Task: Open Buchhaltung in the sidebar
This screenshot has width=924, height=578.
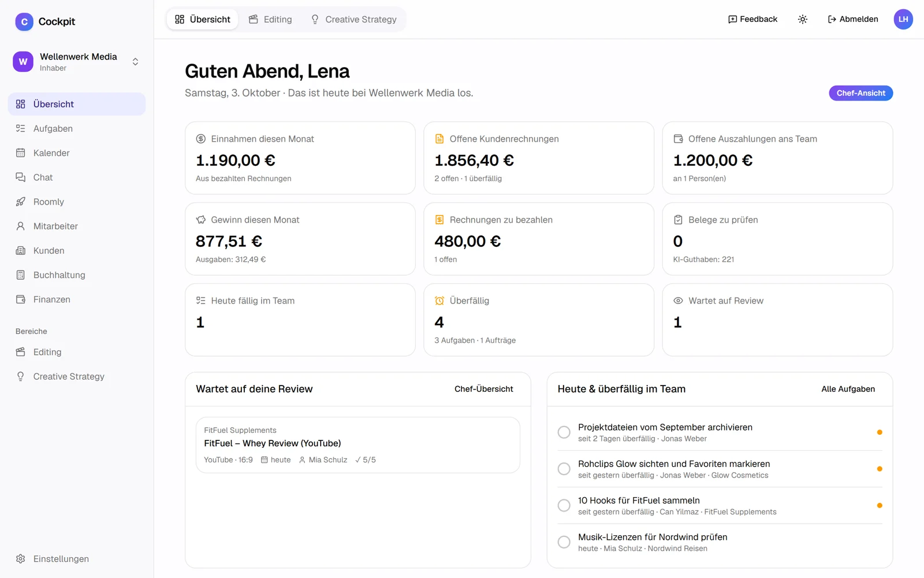Action: click(77, 275)
